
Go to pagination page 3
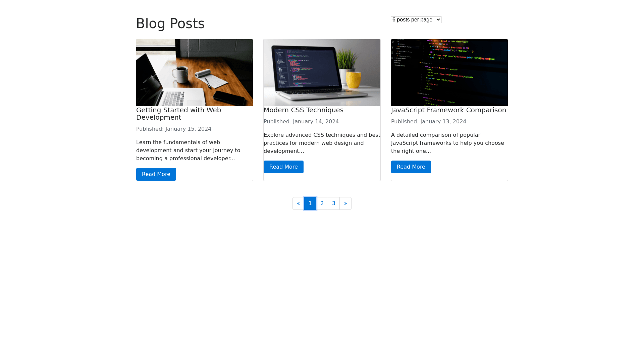tap(334, 203)
